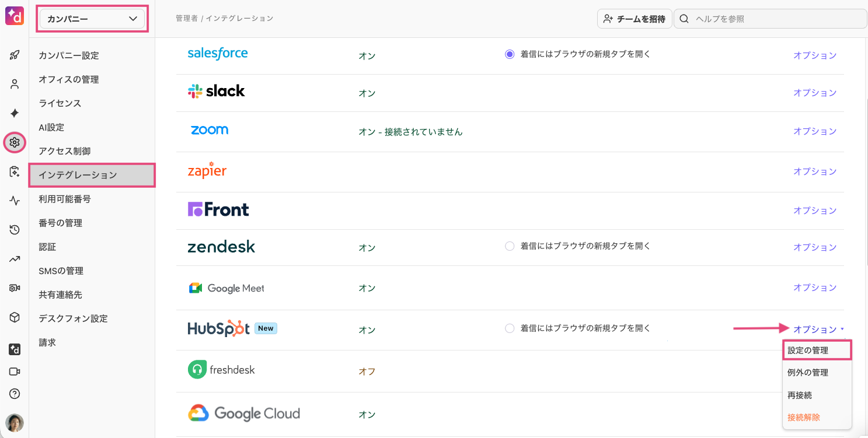This screenshot has width=868, height=438.
Task: Click the 管理者 breadcrumb link
Action: [x=187, y=19]
